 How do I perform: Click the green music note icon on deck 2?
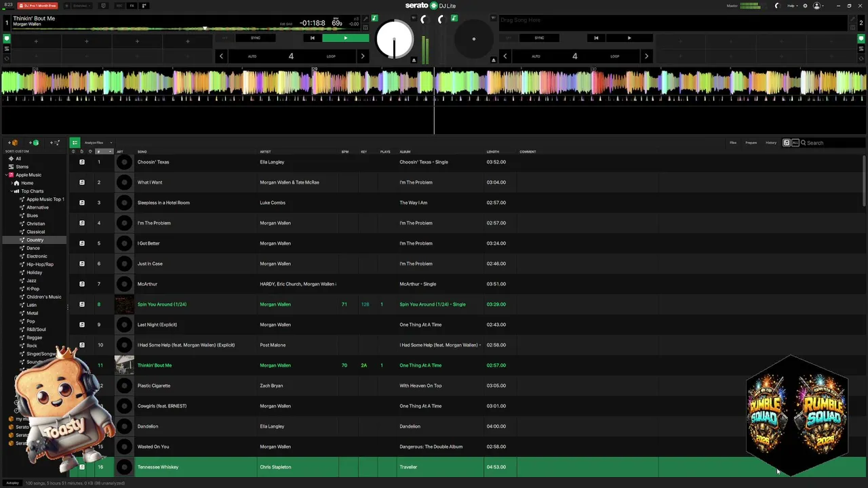pyautogui.click(x=454, y=18)
